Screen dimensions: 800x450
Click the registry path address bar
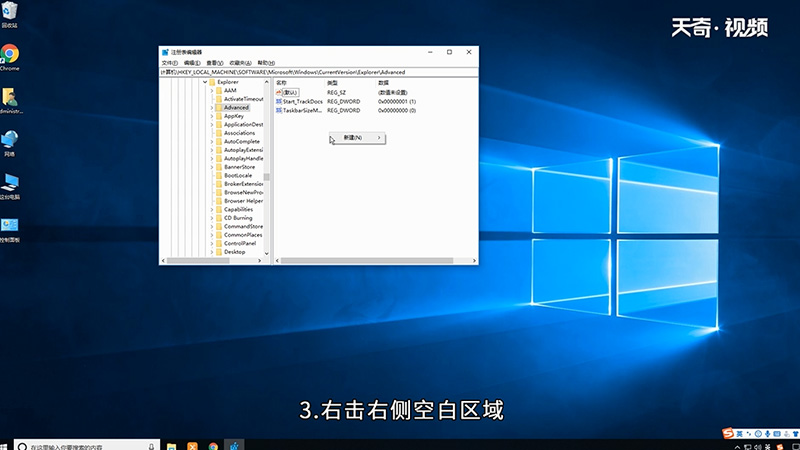[319, 72]
